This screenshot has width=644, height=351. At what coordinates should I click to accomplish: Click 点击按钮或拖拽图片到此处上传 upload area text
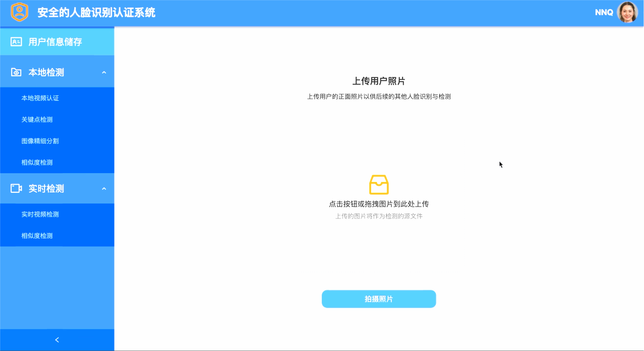click(x=379, y=204)
